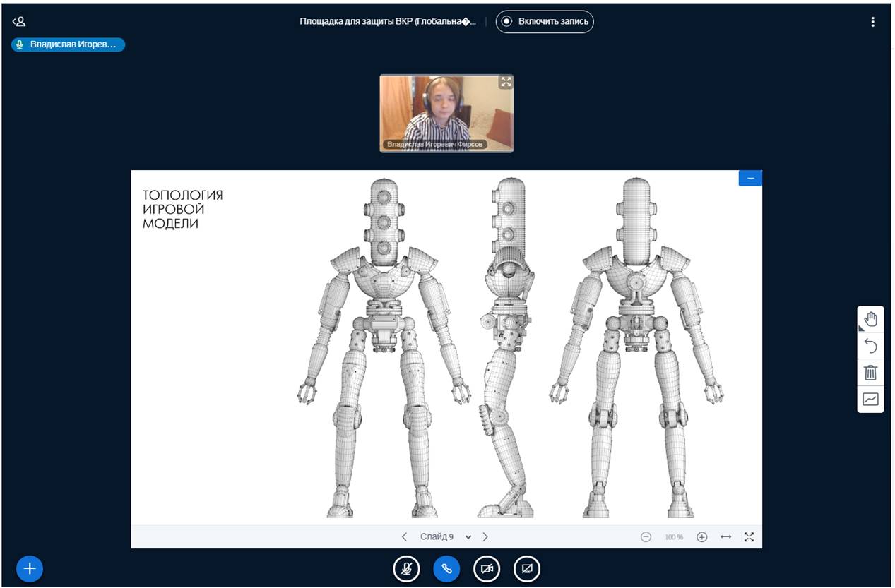Turn on multi-user whiteboard mode
This screenshot has height=588, width=895.
coord(870,400)
